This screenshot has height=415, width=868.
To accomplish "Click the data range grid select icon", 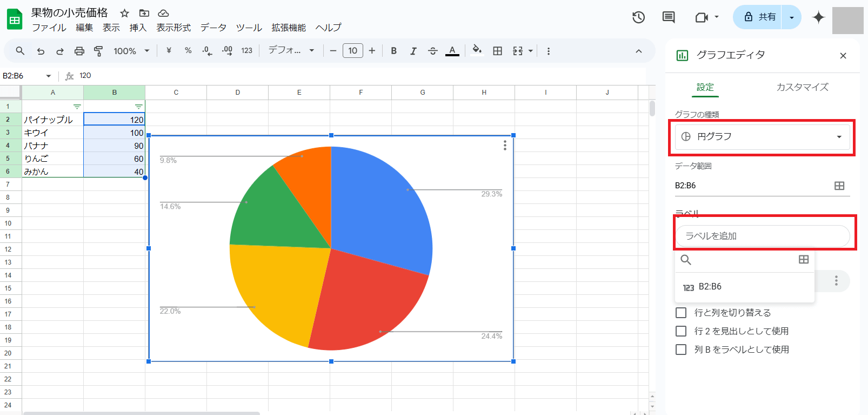I will [839, 186].
